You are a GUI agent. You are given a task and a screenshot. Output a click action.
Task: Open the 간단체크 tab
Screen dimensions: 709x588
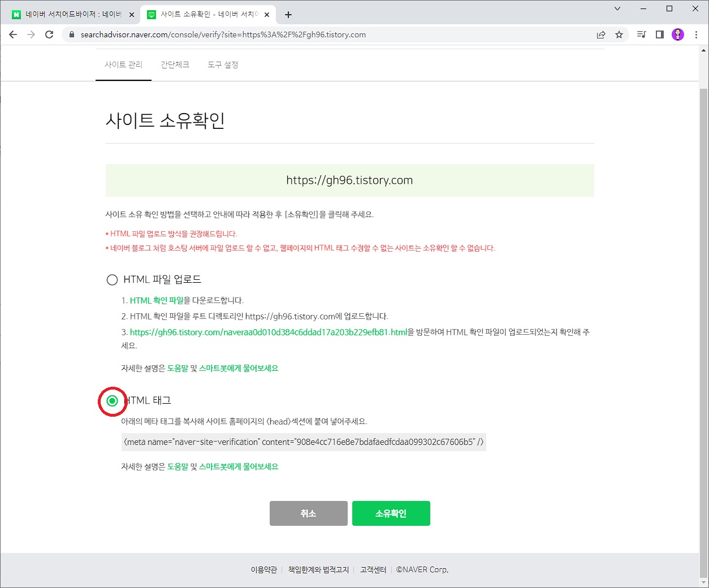pos(175,64)
